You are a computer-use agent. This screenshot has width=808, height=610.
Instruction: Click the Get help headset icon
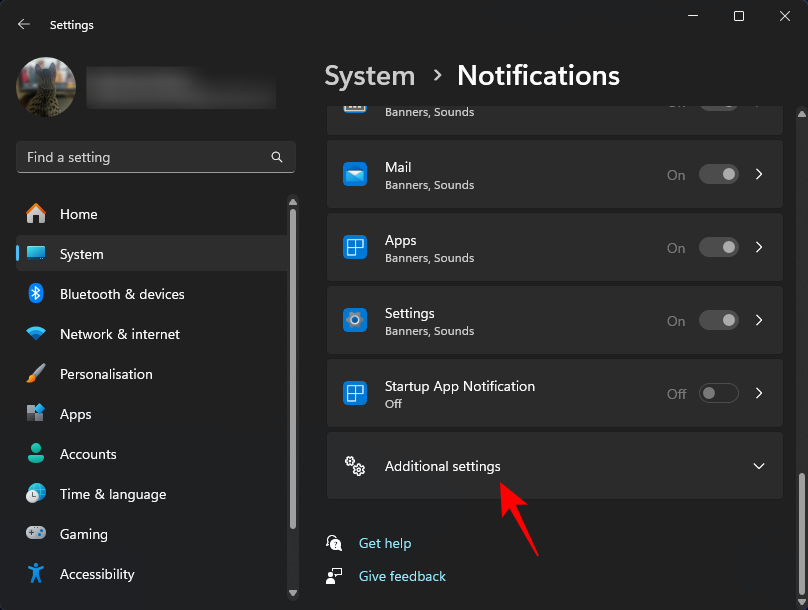coord(334,543)
